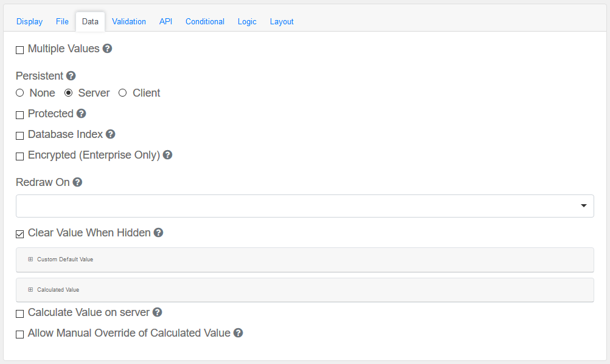
Task: Click help icon next to Clear Value When Hidden
Action: (159, 233)
